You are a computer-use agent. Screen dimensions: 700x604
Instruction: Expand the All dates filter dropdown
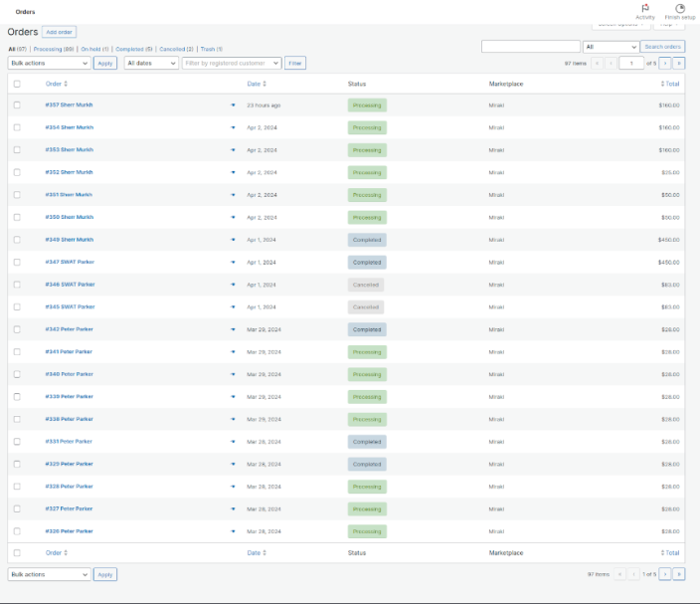coord(150,63)
